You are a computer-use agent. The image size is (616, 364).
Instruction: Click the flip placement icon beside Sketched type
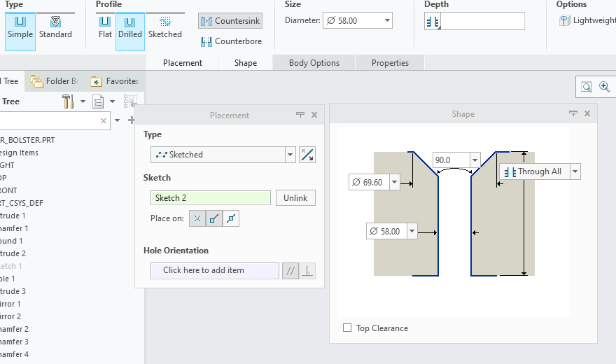(x=307, y=155)
